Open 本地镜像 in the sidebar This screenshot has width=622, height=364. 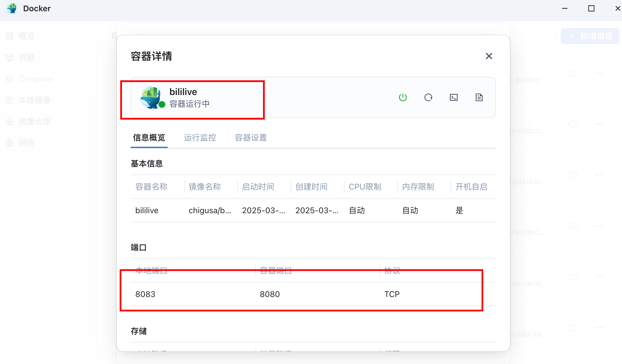pyautogui.click(x=34, y=100)
